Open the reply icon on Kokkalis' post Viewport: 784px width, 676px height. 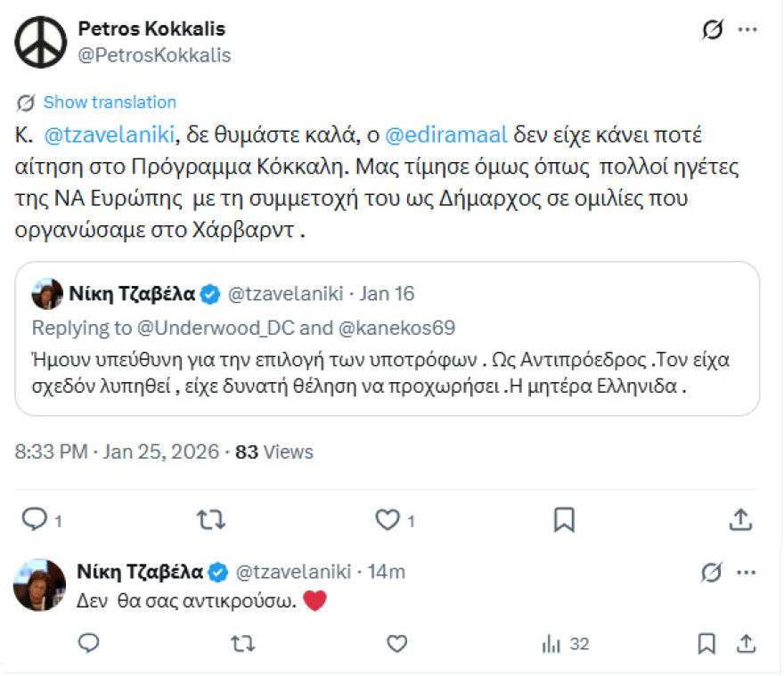[36, 519]
